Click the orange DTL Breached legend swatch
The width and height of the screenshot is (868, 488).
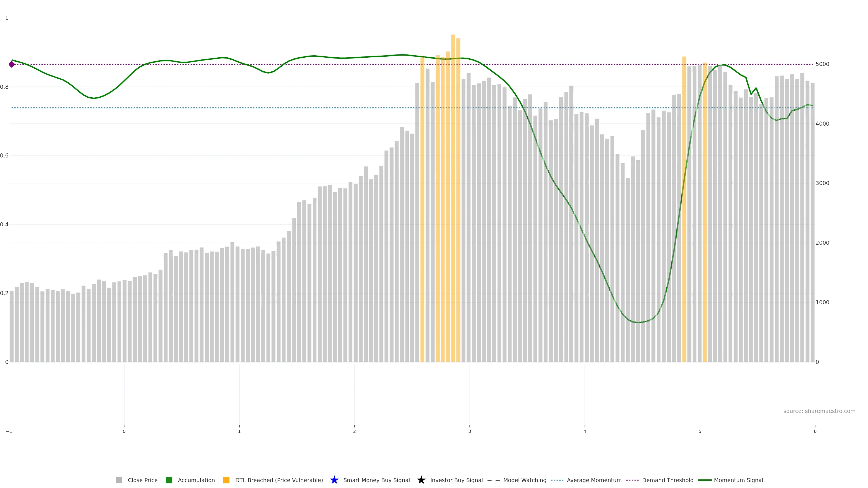(x=226, y=480)
